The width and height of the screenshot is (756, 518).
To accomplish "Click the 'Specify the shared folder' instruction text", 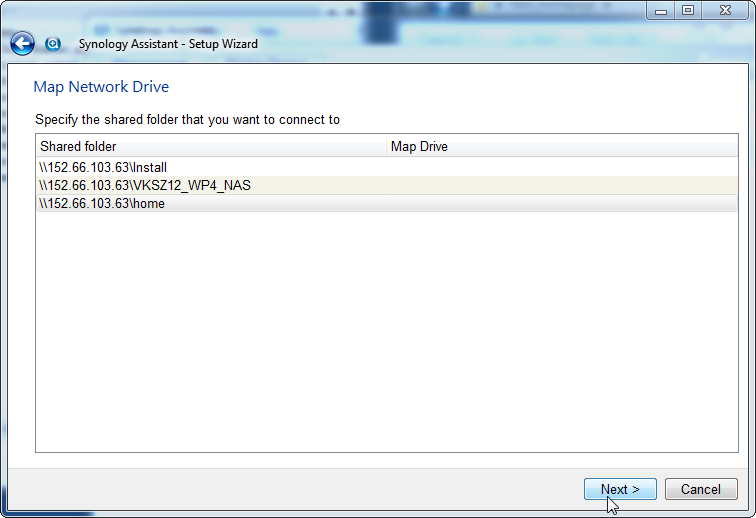I will [187, 120].
